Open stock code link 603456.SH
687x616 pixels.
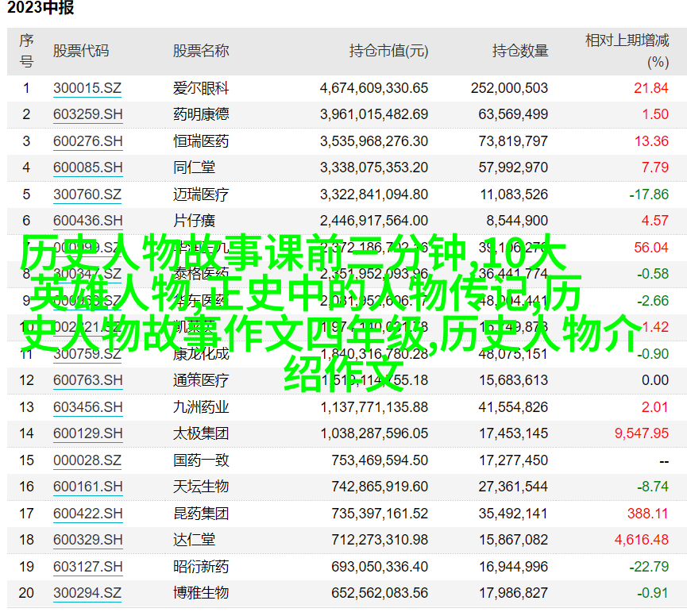[87, 407]
